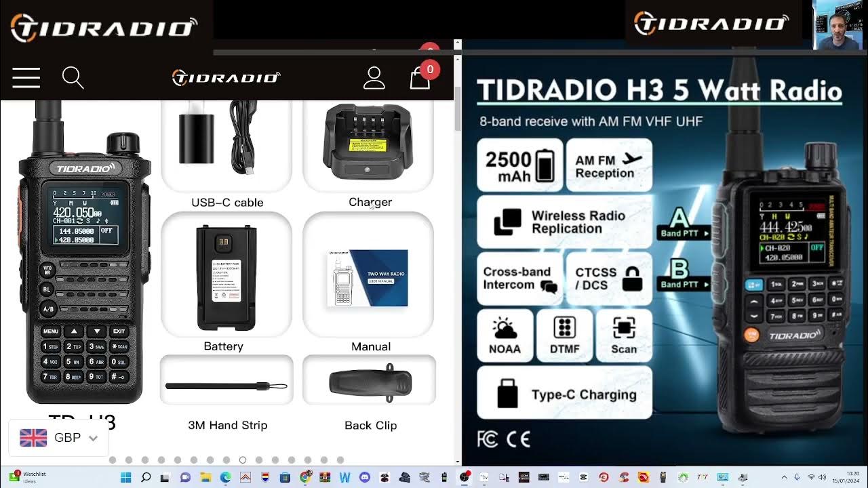
Task: Click the Cross-band Intercom tile
Action: 519,279
